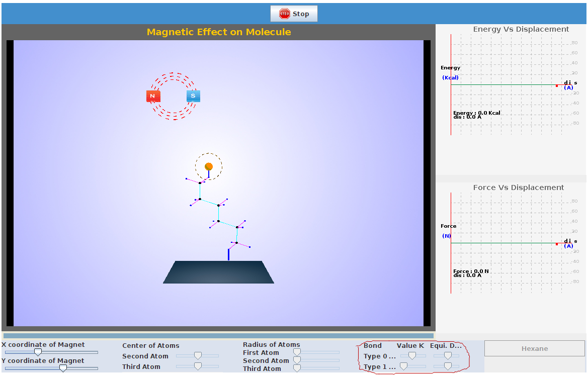Click the red marker on Force graph

557,244
